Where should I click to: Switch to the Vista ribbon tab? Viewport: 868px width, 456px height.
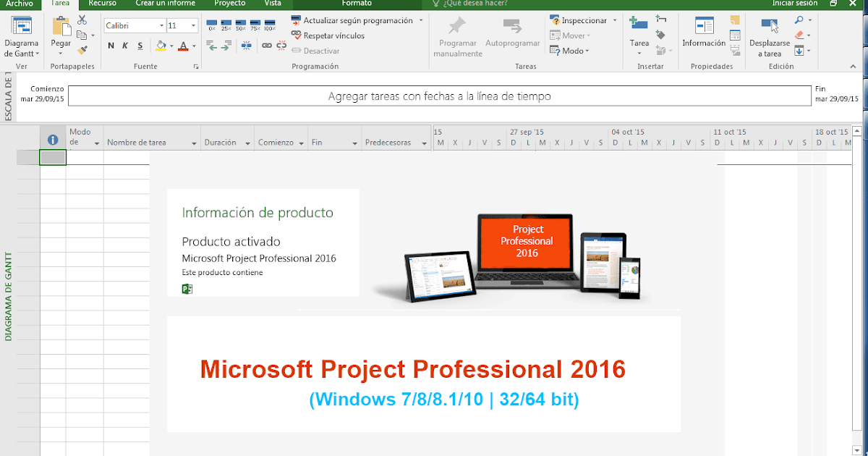coord(272,3)
